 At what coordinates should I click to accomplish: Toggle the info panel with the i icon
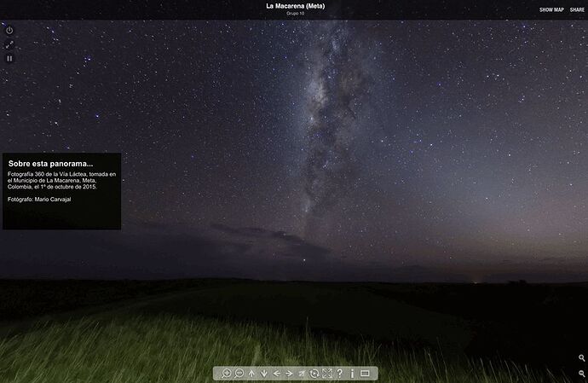point(352,374)
